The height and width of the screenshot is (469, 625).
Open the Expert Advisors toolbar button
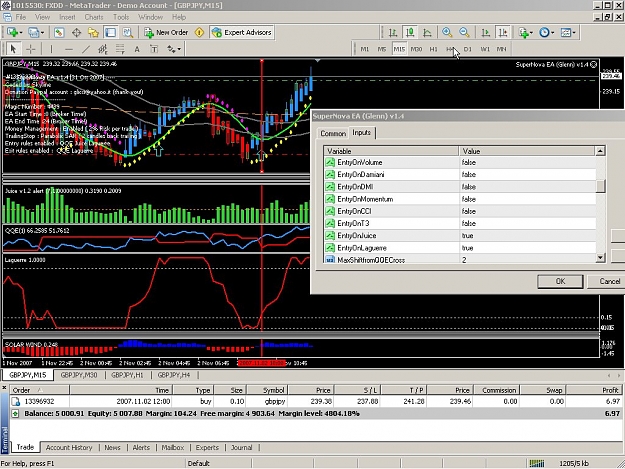[242, 33]
